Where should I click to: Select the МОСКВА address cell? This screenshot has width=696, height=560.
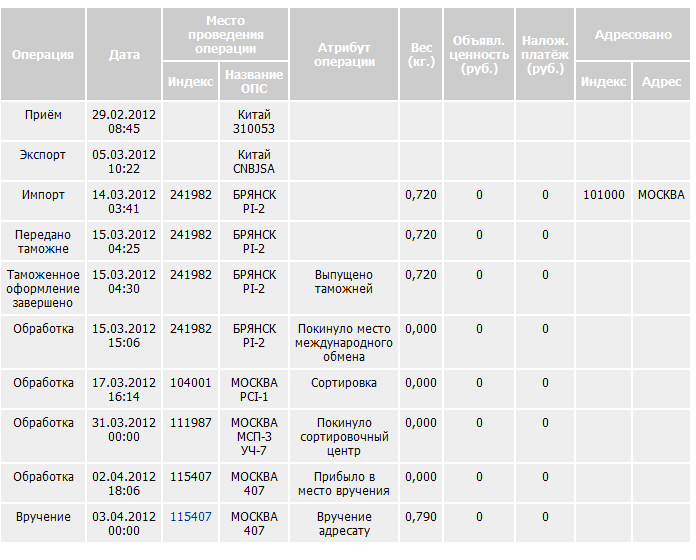point(661,201)
